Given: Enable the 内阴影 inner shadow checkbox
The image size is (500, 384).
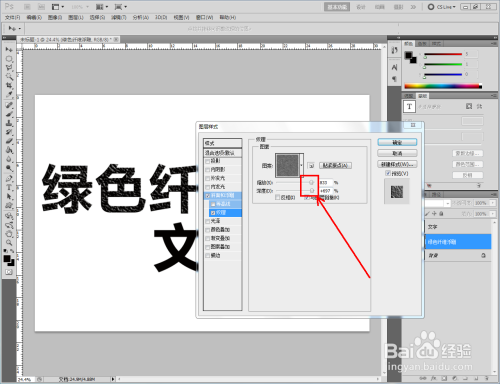Looking at the screenshot, I should click(x=208, y=170).
